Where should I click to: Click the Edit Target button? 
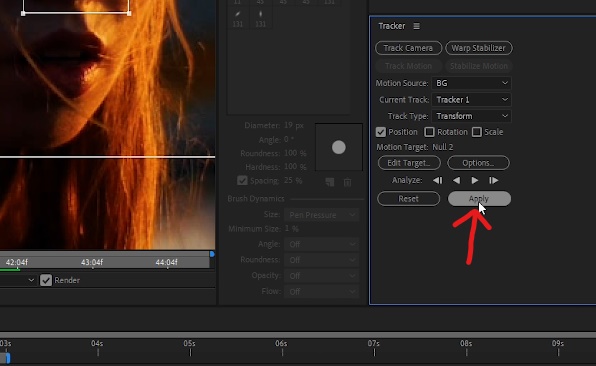click(x=409, y=163)
